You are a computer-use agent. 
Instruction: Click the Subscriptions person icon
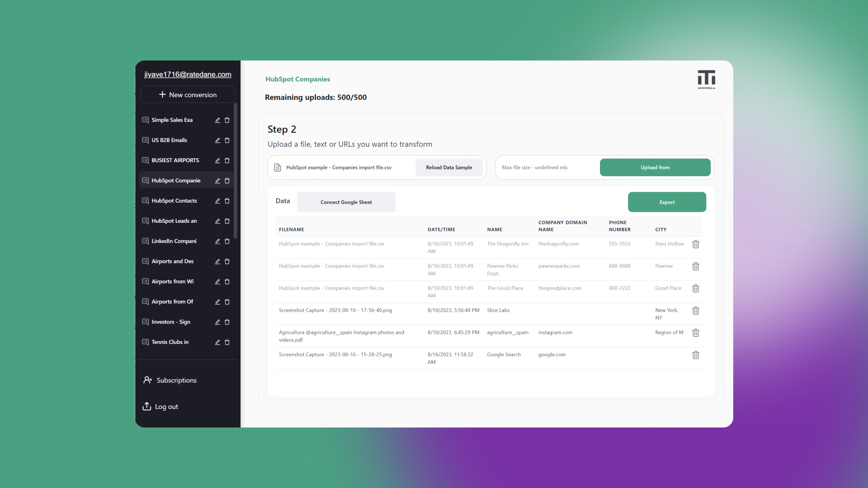click(147, 380)
